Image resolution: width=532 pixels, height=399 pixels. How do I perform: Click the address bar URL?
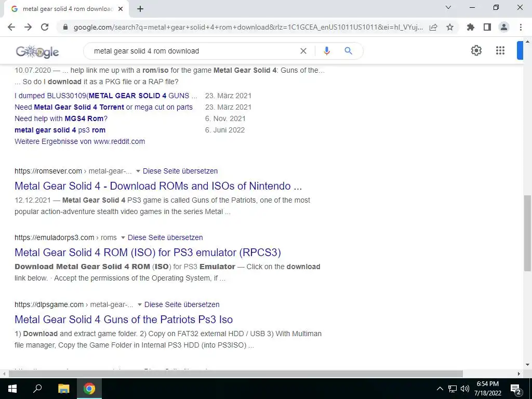248,27
